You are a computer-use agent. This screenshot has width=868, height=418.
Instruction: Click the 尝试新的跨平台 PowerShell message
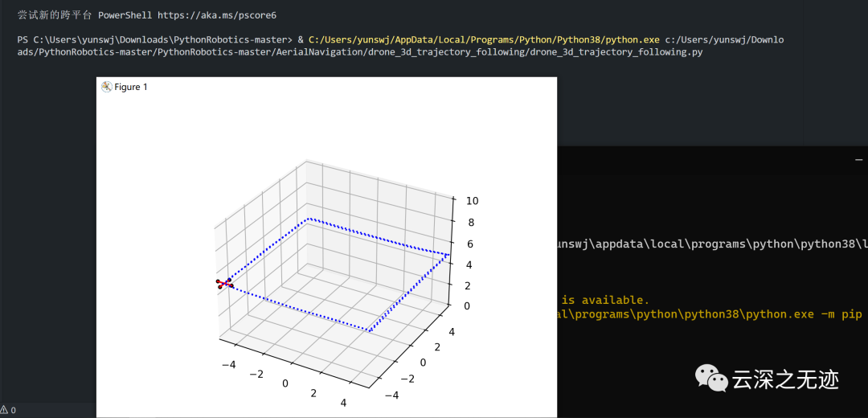(147, 15)
